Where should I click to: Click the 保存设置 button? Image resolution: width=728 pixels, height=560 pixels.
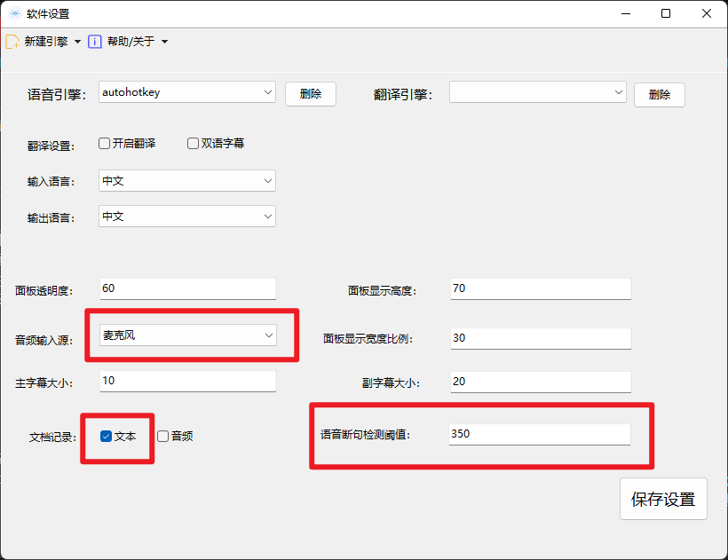[x=663, y=499]
